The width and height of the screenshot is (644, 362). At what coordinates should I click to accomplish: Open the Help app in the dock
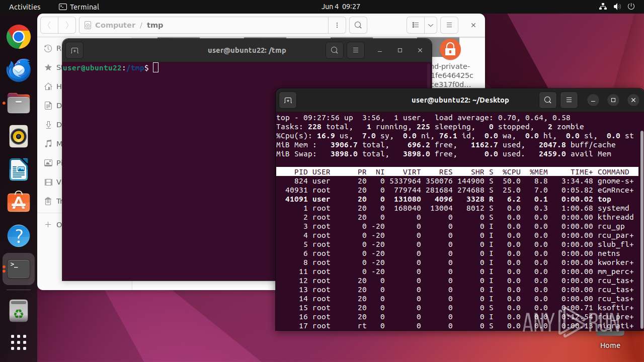pos(19,236)
